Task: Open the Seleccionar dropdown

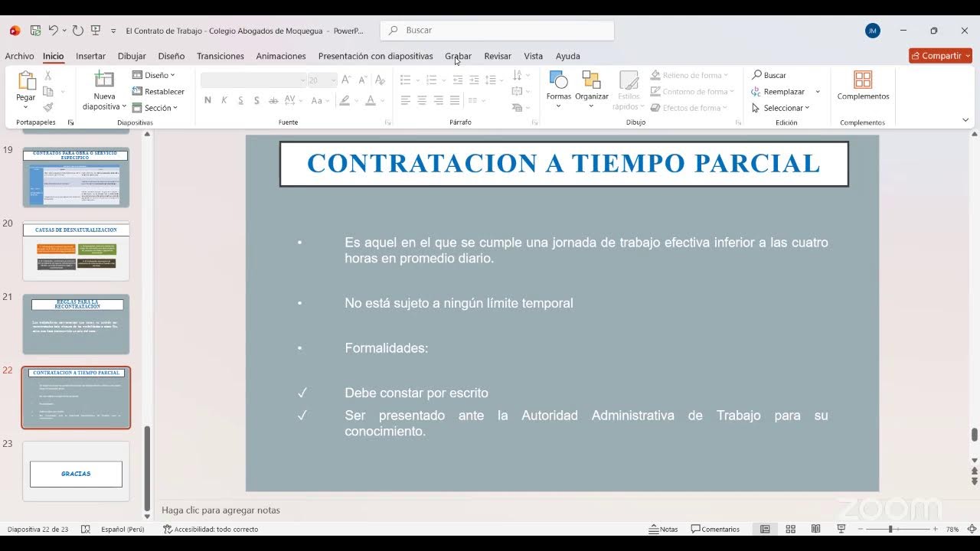Action: tap(780, 108)
